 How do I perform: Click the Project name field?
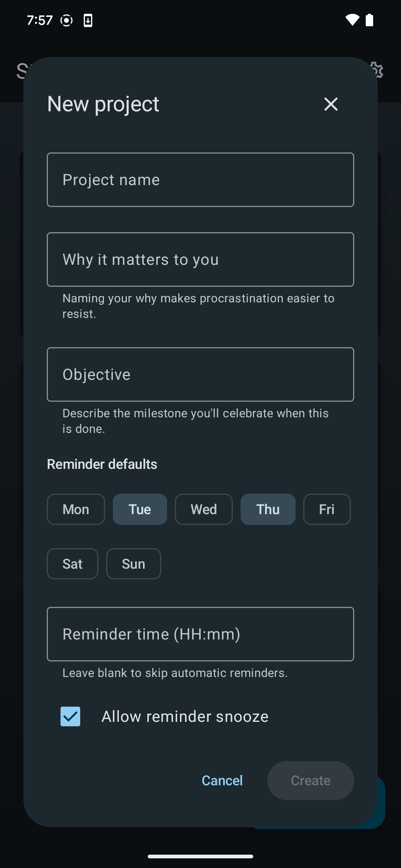pyautogui.click(x=200, y=180)
